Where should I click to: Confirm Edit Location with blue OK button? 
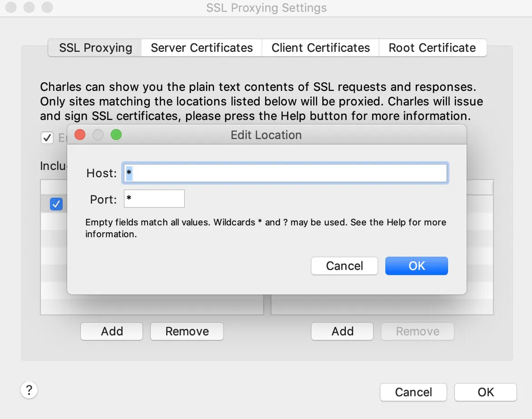click(417, 266)
